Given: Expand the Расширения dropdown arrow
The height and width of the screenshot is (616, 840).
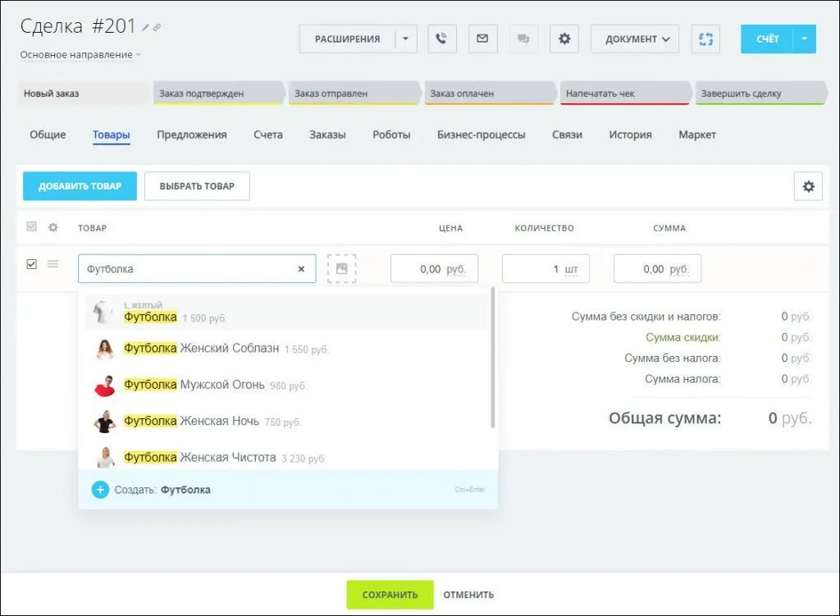Looking at the screenshot, I should pos(406,39).
